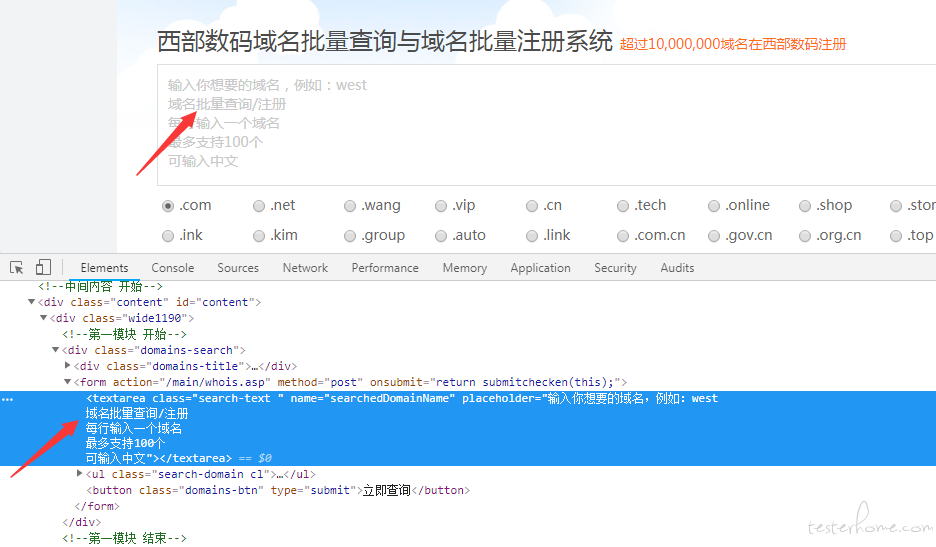Select the .net radio button

[259, 206]
